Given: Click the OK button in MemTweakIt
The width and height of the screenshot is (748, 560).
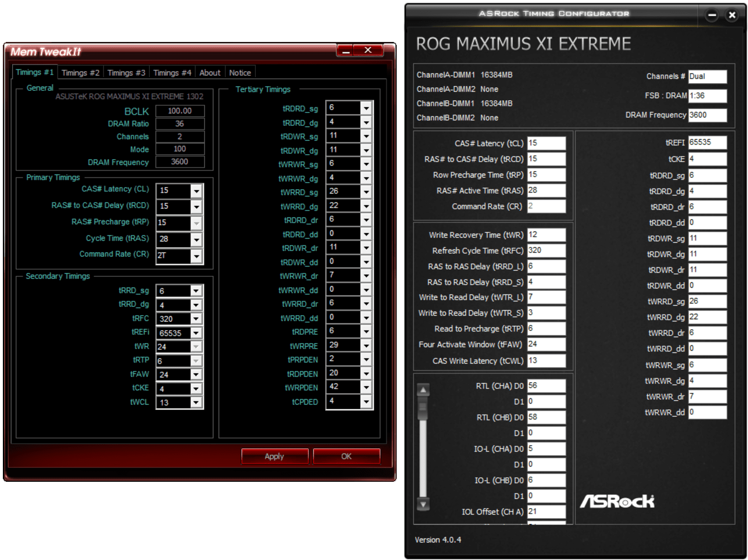Looking at the screenshot, I should click(346, 456).
